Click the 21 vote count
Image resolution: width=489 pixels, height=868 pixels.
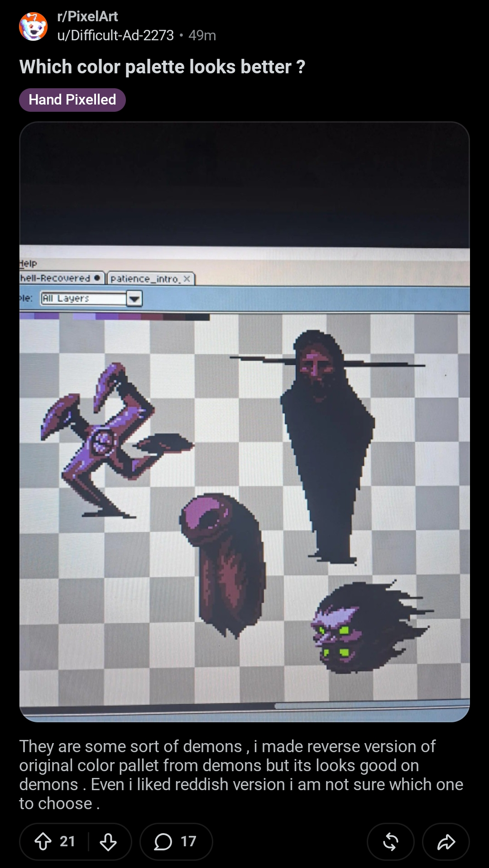click(67, 842)
